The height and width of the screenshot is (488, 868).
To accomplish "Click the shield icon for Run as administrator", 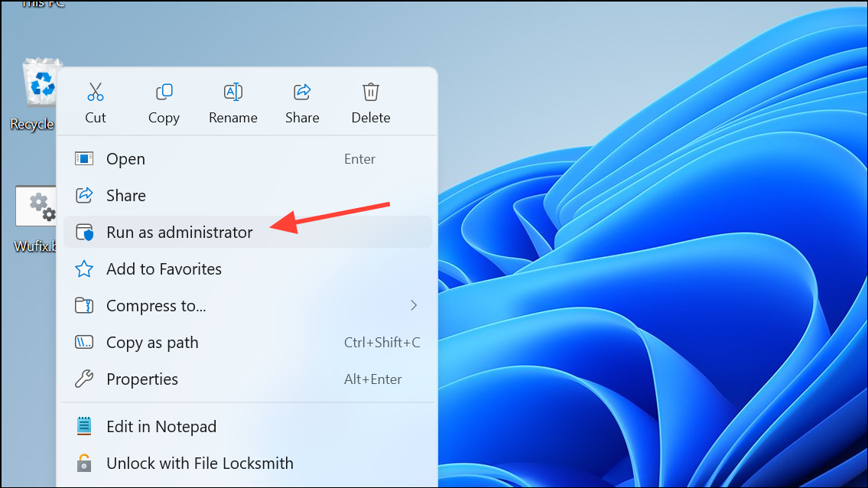I will [84, 232].
